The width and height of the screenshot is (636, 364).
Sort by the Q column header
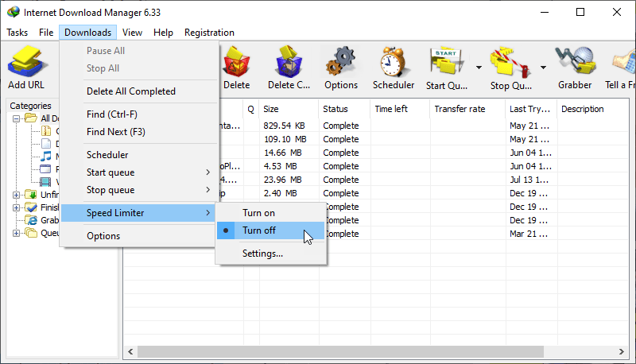point(251,109)
